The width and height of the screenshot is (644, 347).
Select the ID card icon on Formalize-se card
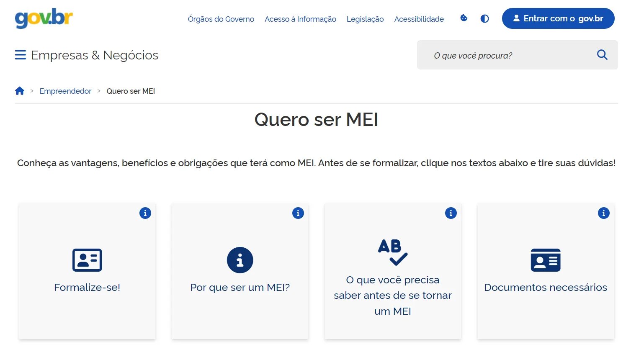(x=87, y=260)
